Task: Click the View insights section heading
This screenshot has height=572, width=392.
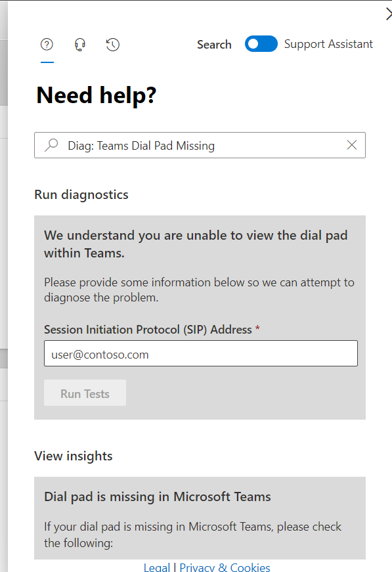Action: [74, 456]
